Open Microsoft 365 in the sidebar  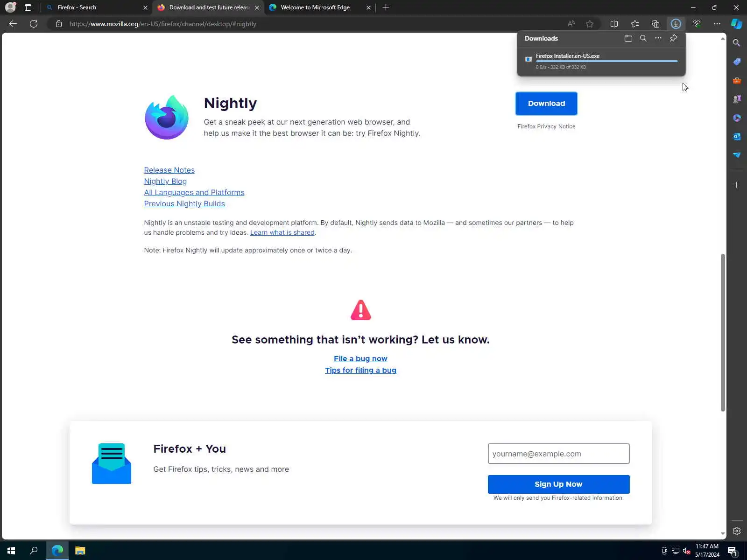(737, 118)
